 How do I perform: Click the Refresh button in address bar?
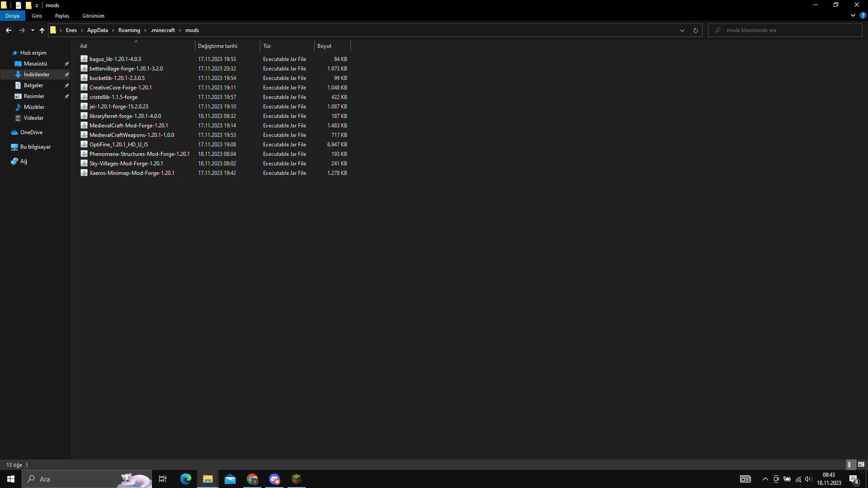pos(695,30)
